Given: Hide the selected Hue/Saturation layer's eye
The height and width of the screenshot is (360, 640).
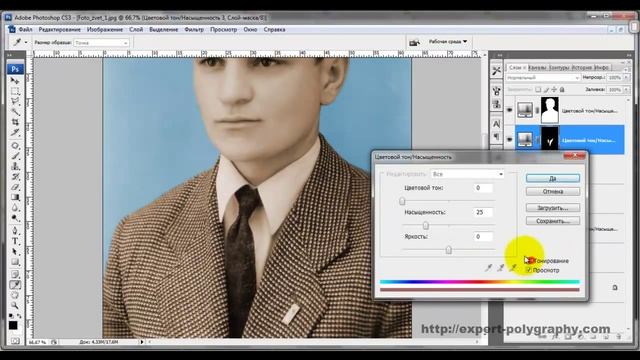Looking at the screenshot, I should pos(509,140).
